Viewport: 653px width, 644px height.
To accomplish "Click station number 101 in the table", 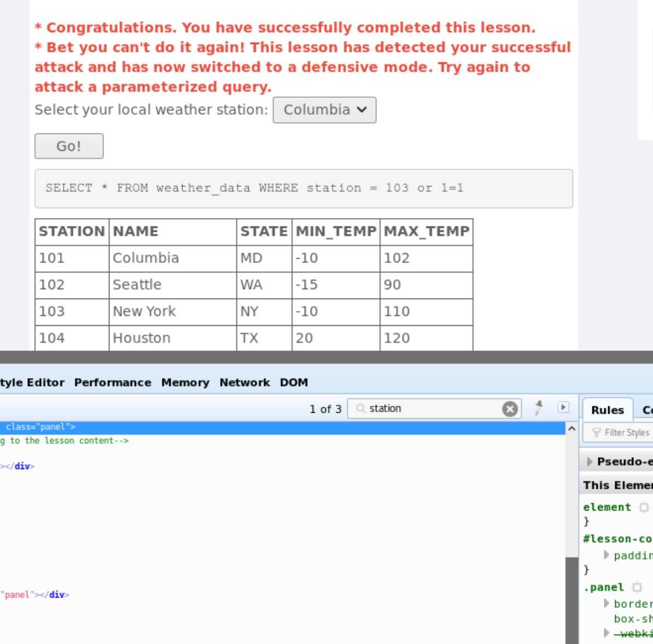I will tap(72, 258).
